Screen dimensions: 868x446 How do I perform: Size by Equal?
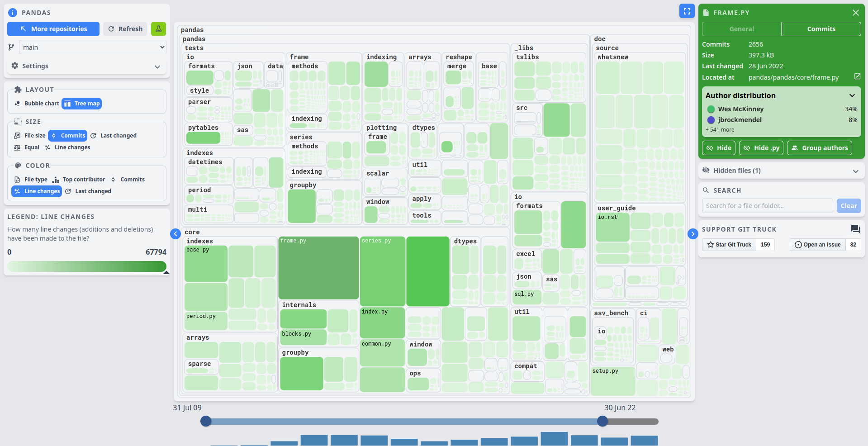27,147
